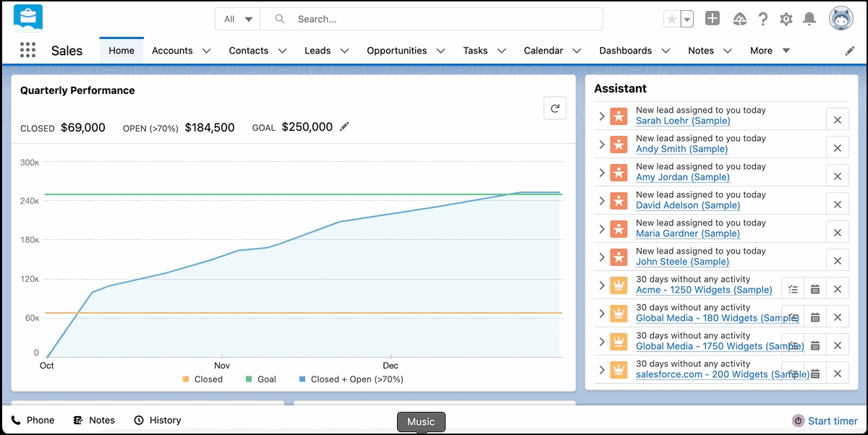This screenshot has width=868, height=435.
Task: Toggle Goal series in chart legend
Action: click(260, 379)
